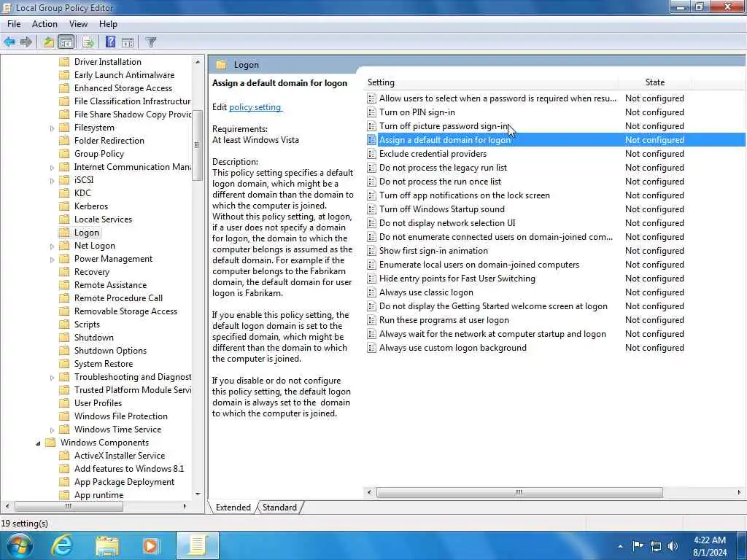747x560 pixels.
Task: Toggle the Show/Hide Action Pane icon
Action: coord(128,42)
